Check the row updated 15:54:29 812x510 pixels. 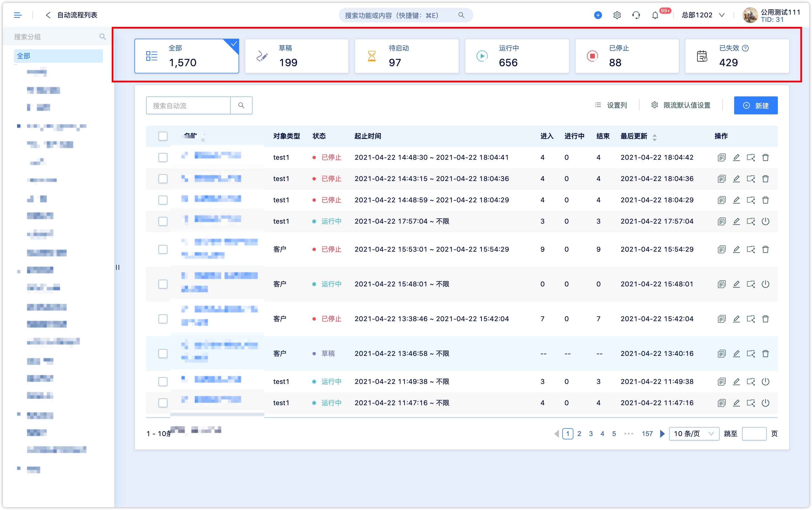pos(163,249)
